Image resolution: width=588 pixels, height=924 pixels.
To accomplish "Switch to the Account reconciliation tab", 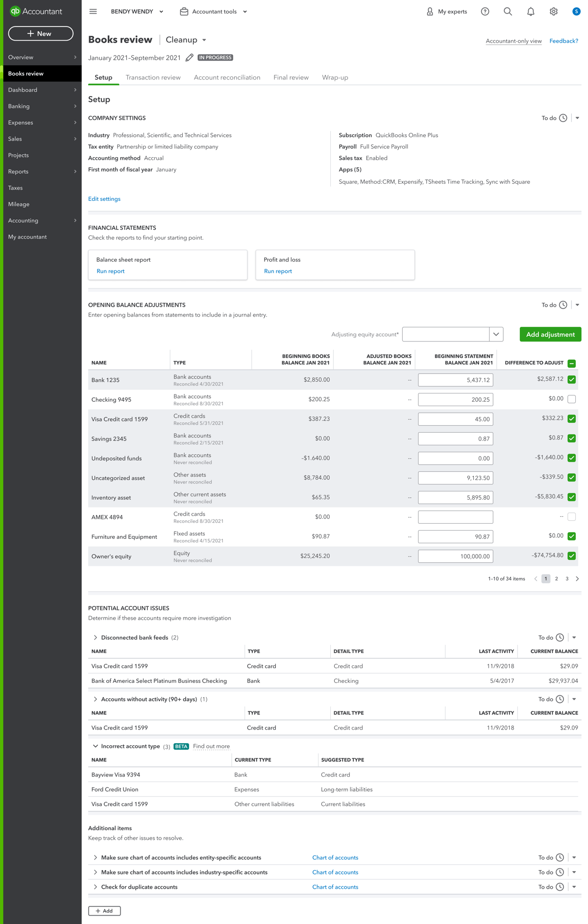I will click(227, 77).
